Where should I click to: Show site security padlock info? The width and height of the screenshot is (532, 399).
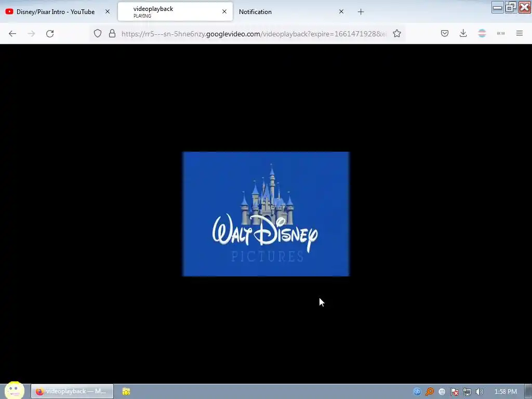click(x=112, y=34)
